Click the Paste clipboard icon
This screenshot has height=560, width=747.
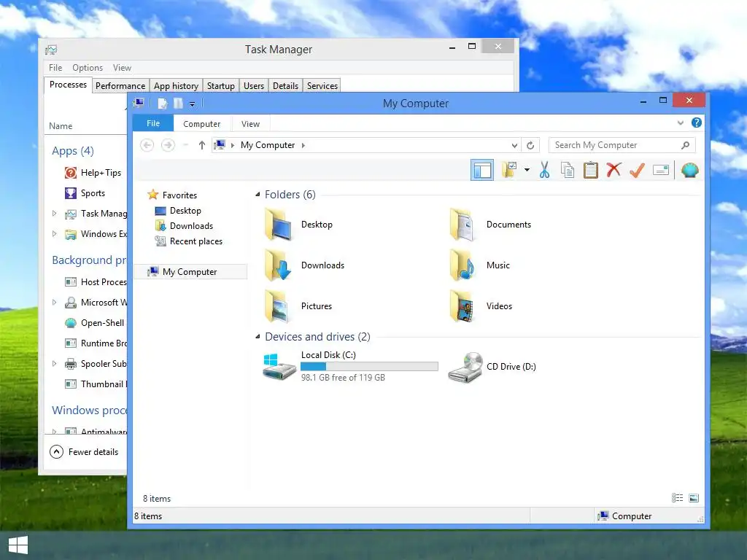pos(591,170)
